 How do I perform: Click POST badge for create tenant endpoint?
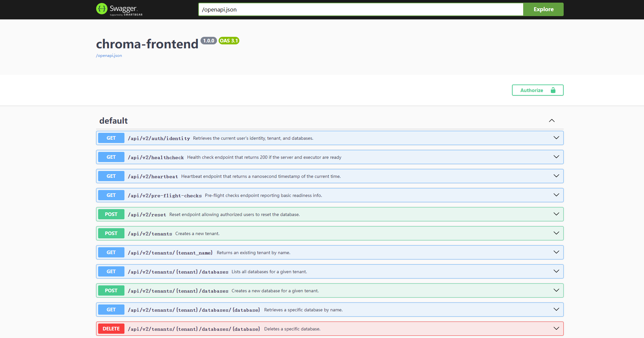(x=111, y=233)
